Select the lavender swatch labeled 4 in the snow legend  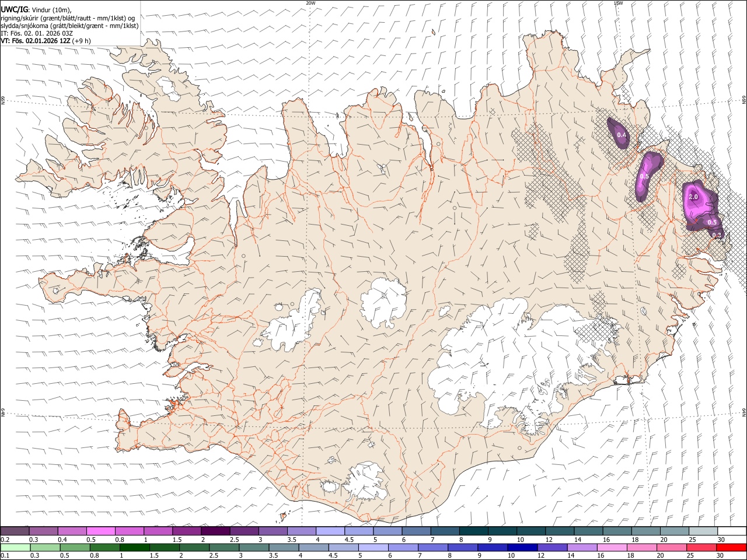[330, 531]
